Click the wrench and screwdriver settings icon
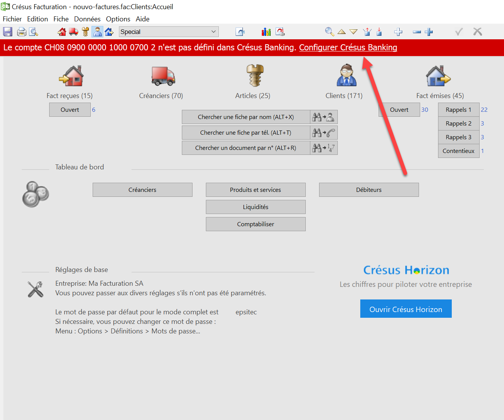504x420 pixels. pos(35,289)
